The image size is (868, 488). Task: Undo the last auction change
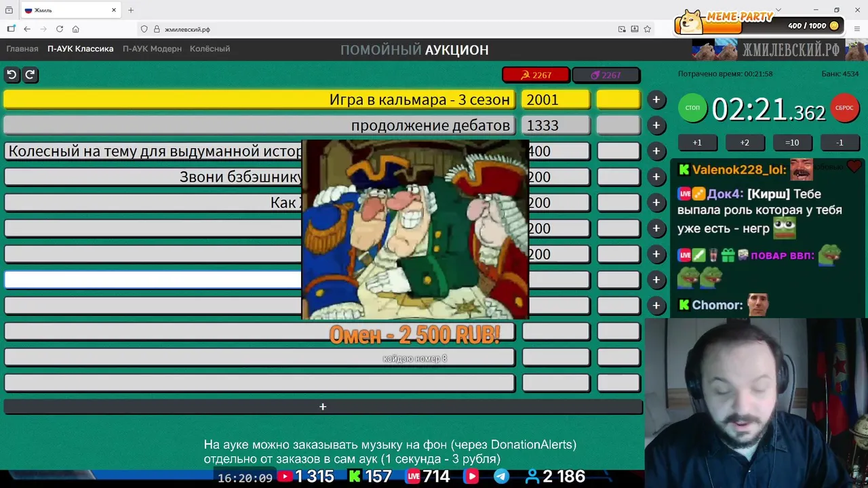pyautogui.click(x=12, y=75)
